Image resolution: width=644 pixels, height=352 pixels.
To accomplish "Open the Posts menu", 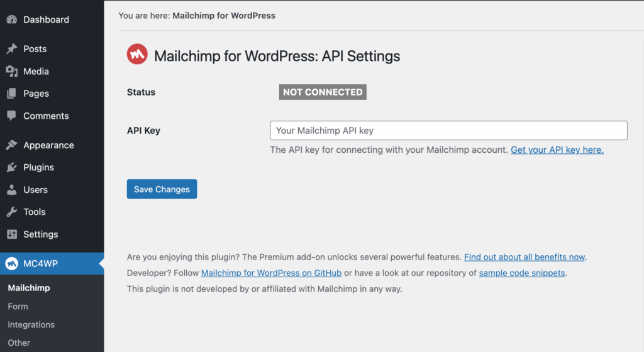I will click(35, 49).
